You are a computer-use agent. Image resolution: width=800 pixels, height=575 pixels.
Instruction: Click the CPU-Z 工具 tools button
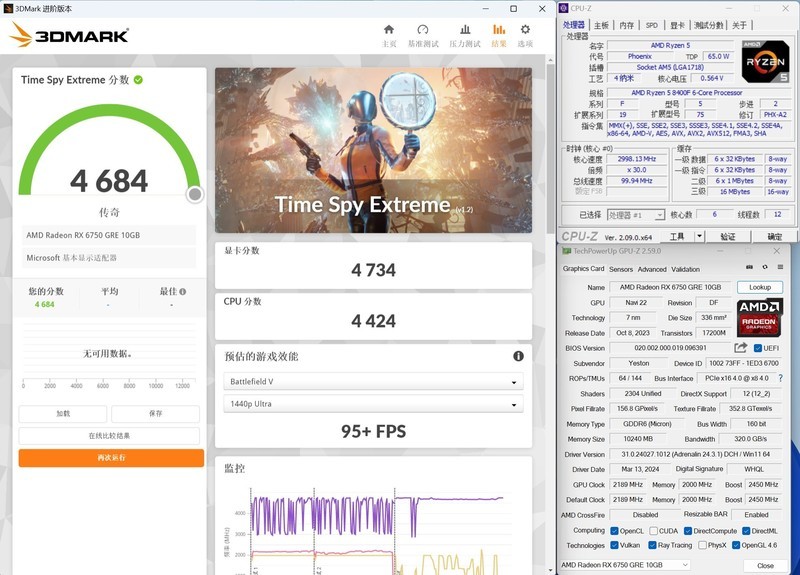pyautogui.click(x=677, y=236)
